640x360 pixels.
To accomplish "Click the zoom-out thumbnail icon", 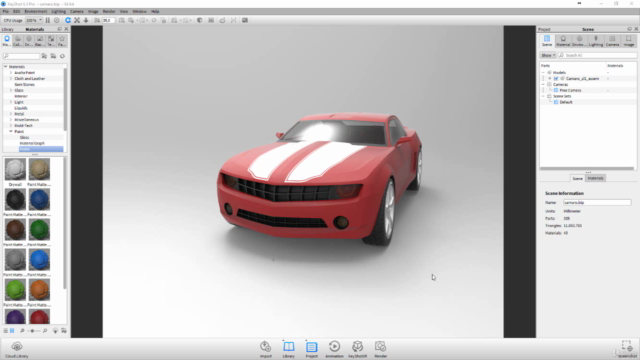I will pos(22,331).
